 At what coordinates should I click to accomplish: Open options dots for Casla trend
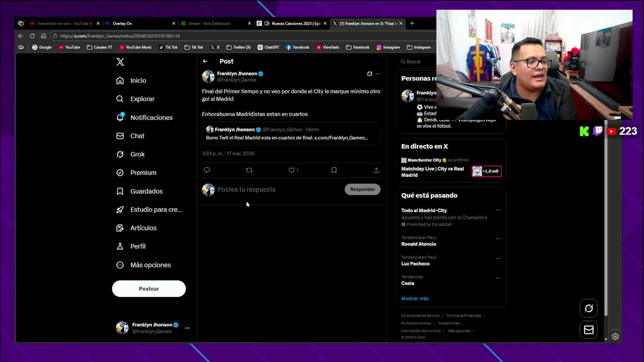click(498, 278)
